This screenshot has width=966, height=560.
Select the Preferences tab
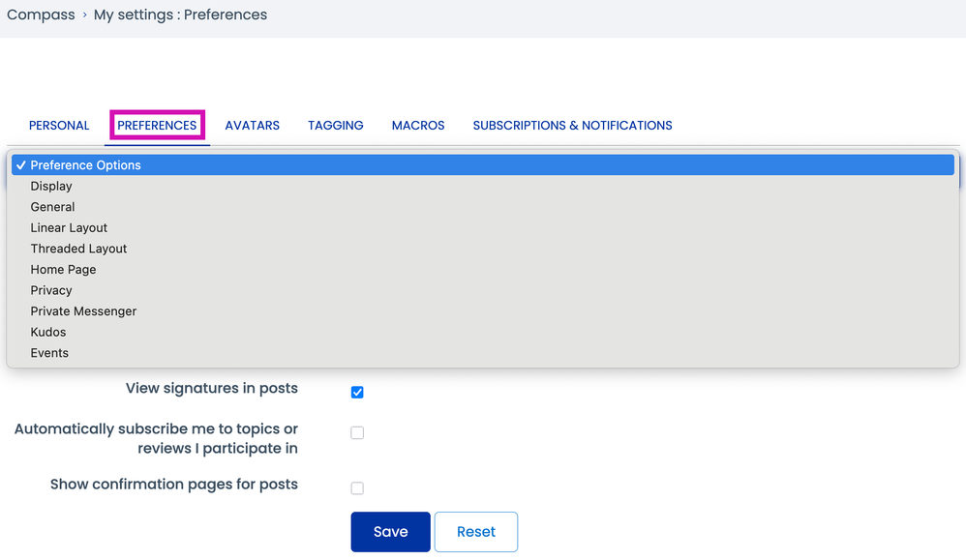tap(157, 126)
